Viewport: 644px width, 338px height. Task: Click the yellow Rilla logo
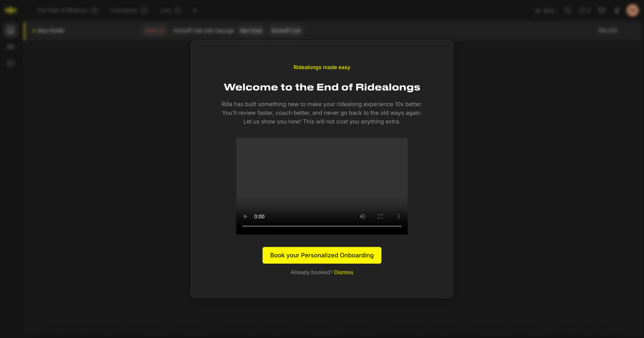point(11,10)
